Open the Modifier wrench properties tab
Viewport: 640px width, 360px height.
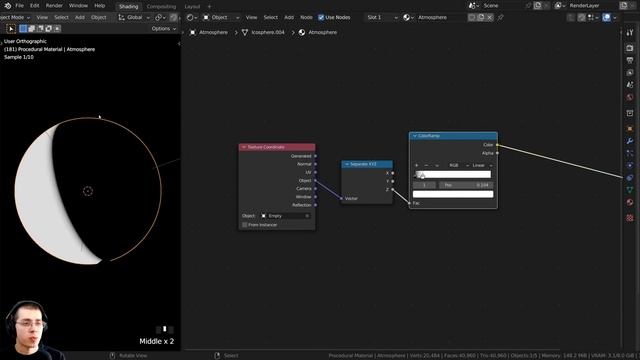click(x=630, y=141)
